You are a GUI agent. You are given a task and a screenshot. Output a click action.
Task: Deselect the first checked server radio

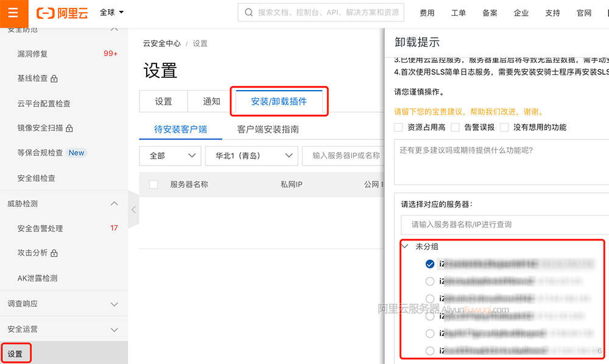[x=429, y=264]
